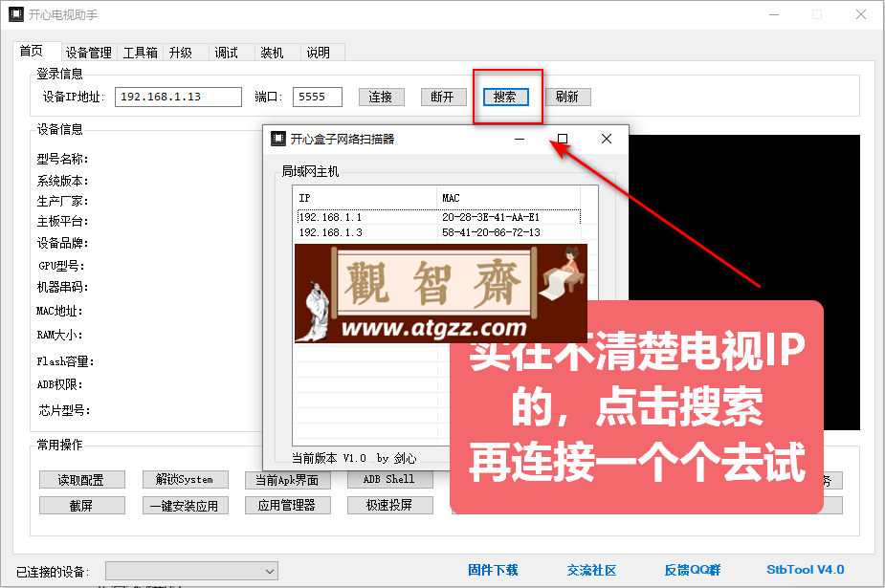Click MAC 20-28-3E-41-AA-E1 cell
885x588 pixels.
click(491, 217)
